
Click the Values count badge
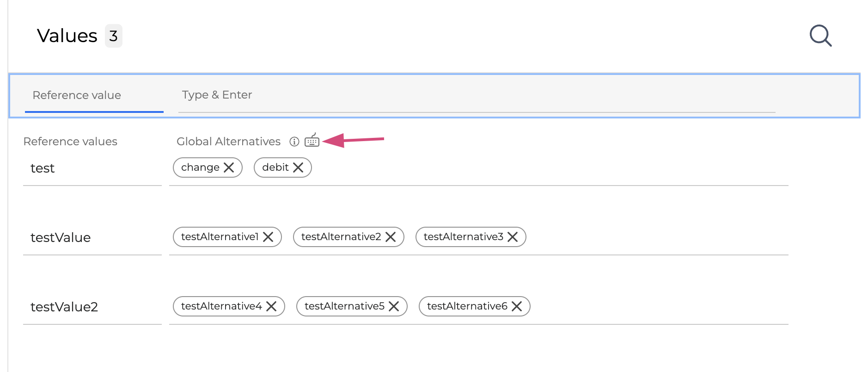click(113, 36)
